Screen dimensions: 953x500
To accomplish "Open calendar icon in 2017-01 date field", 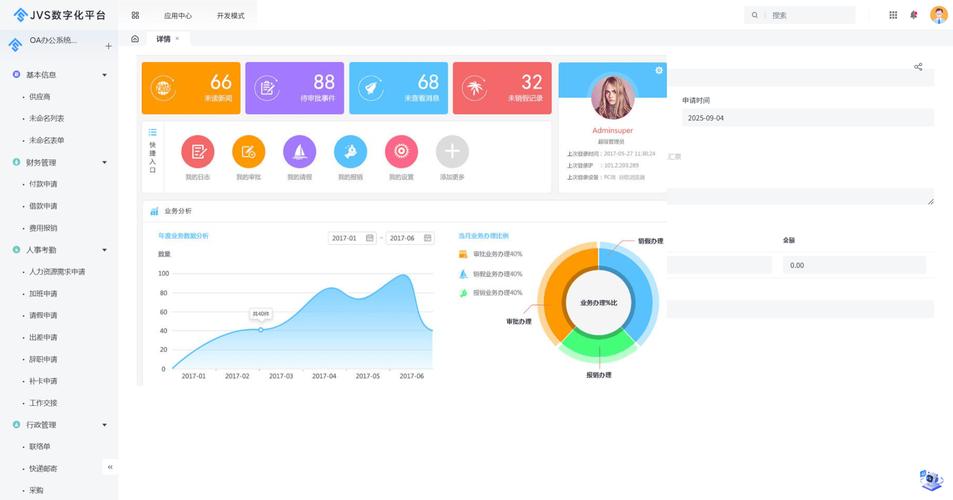I will pos(370,238).
